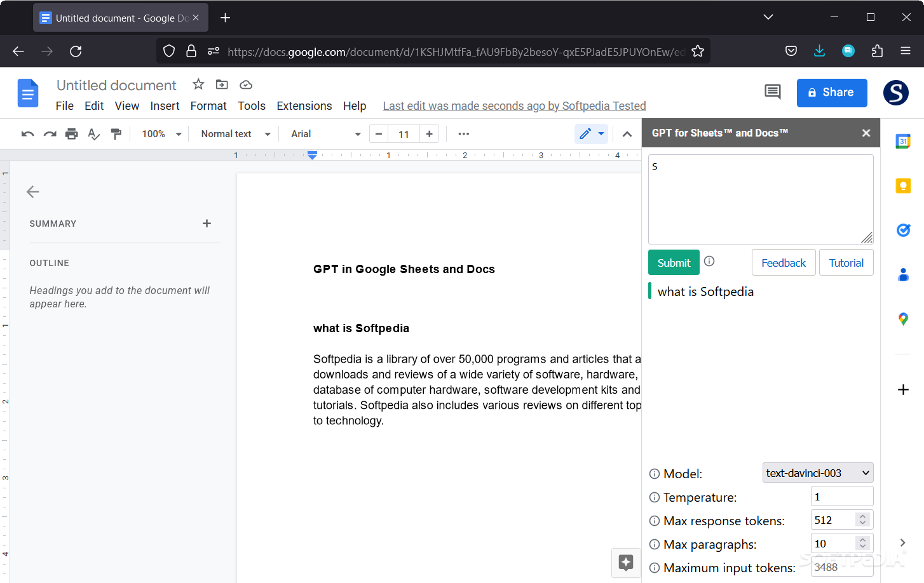Open the Extensions menu
The width and height of the screenshot is (924, 583).
coord(304,106)
